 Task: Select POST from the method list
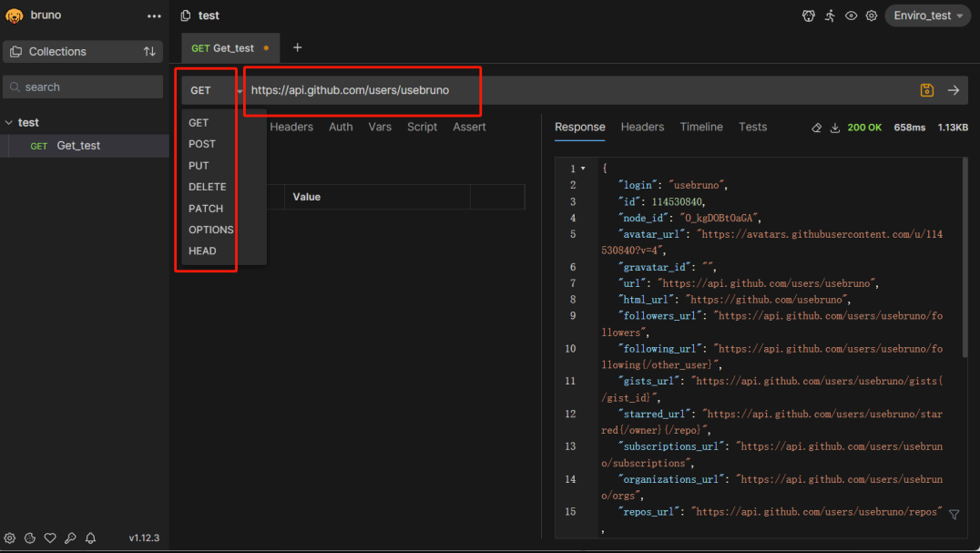[202, 144]
